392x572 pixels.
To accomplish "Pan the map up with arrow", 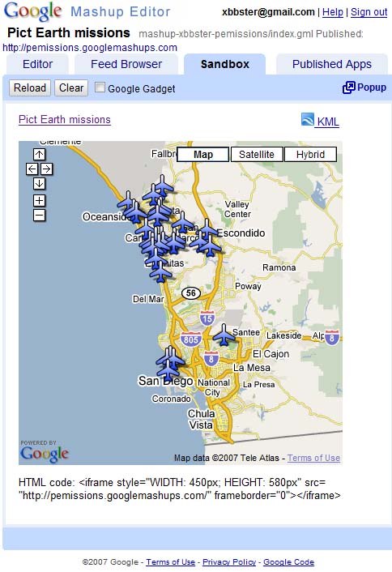I will click(x=40, y=154).
